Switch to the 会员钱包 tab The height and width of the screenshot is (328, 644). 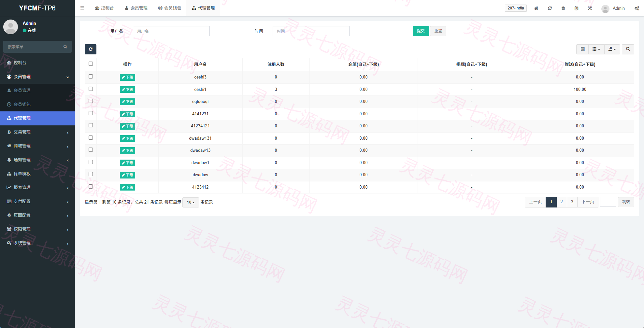[169, 8]
